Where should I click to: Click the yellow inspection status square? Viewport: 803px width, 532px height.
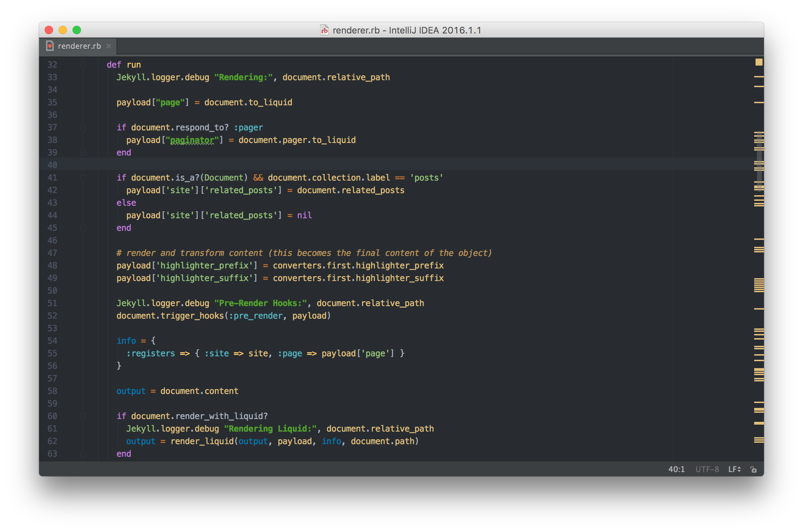click(759, 62)
